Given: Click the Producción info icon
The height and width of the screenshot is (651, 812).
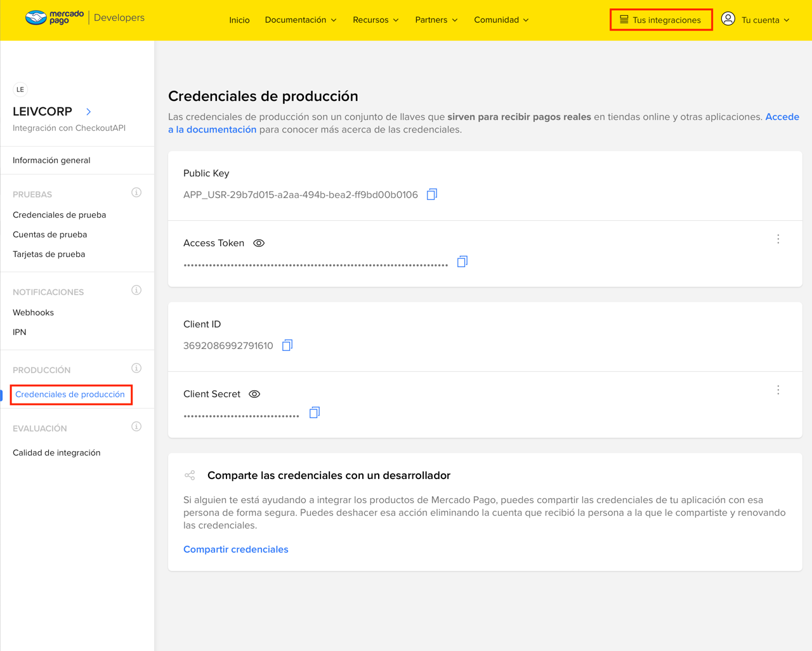Looking at the screenshot, I should pos(136,368).
